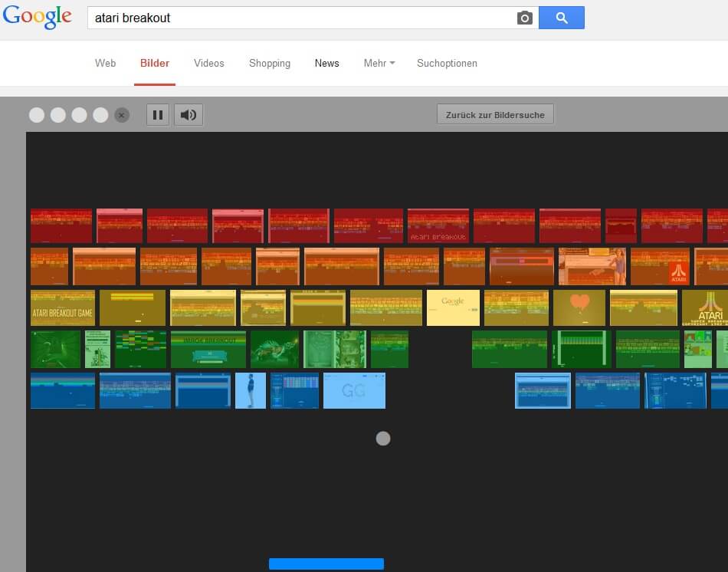This screenshot has width=728, height=572.
Task: Click the pale yellow Google logo brick
Action: click(x=453, y=307)
